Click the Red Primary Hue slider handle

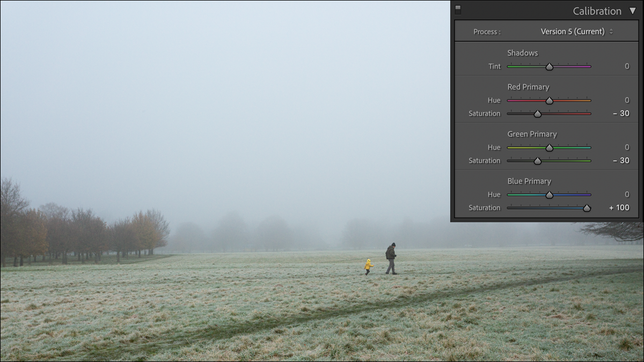tap(549, 101)
